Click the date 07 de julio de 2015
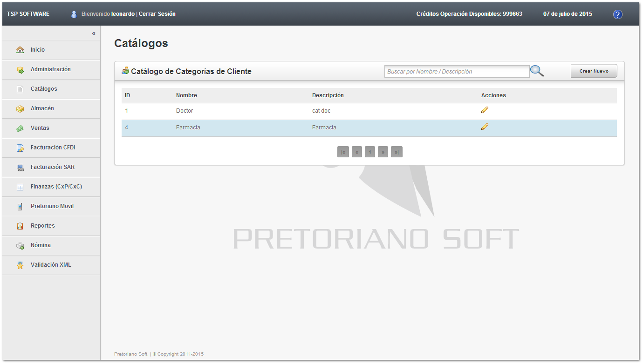Viewport: 643px width, 364px height. 568,14
